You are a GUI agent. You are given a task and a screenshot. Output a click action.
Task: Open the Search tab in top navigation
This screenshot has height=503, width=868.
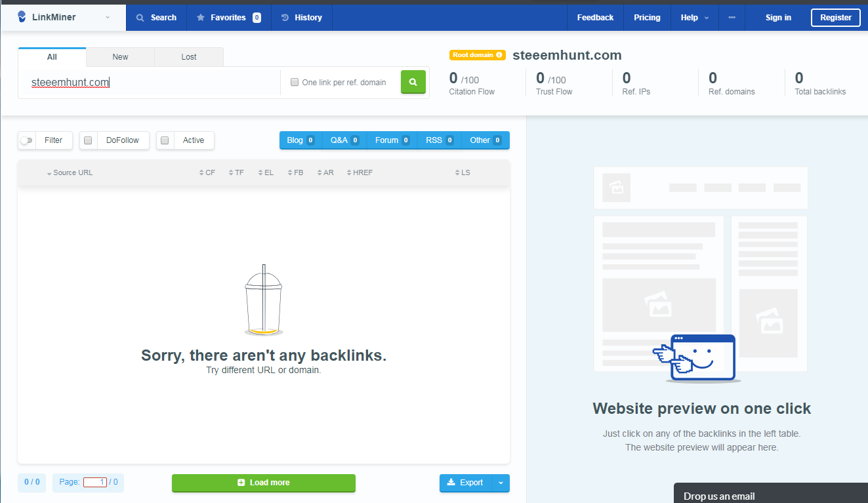click(x=156, y=18)
